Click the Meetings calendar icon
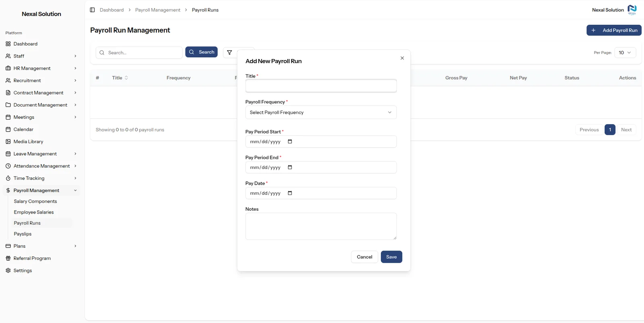This screenshot has height=323, width=644. (8, 117)
